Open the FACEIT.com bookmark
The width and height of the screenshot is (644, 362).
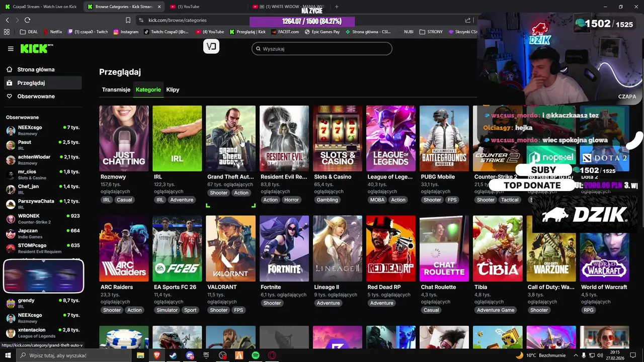[284, 32]
